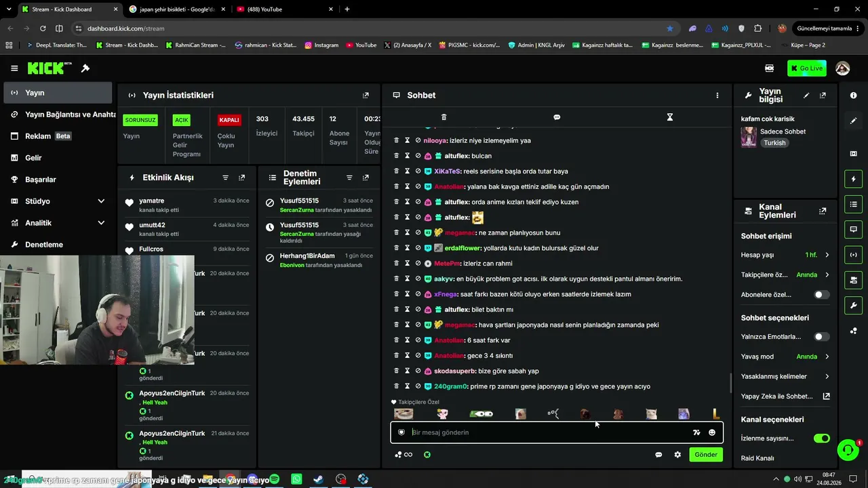Open the DeepL Translate bookmark
Screen dimensions: 868x488
click(56, 45)
